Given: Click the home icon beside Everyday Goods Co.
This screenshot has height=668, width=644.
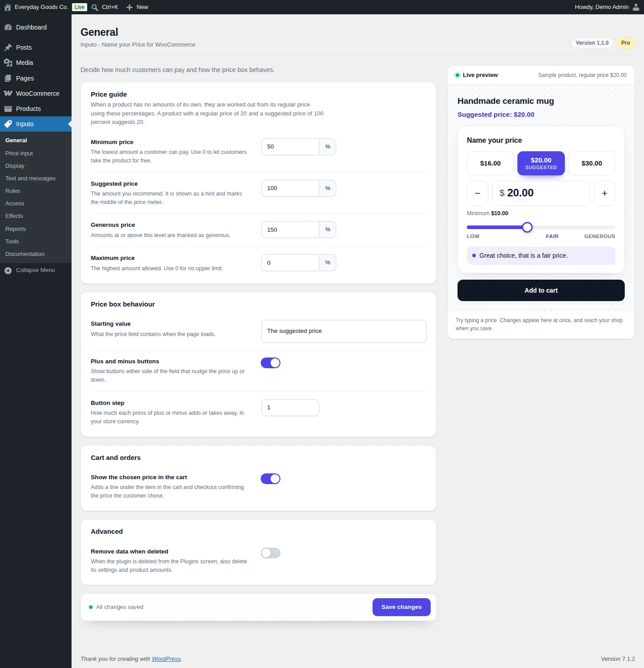Looking at the screenshot, I should click(8, 7).
